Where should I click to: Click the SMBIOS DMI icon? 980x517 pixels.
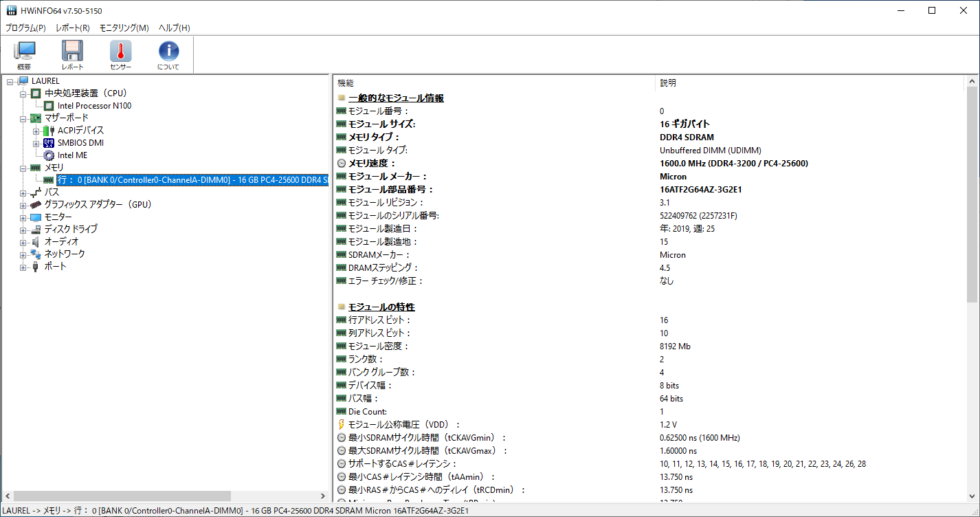click(x=49, y=143)
